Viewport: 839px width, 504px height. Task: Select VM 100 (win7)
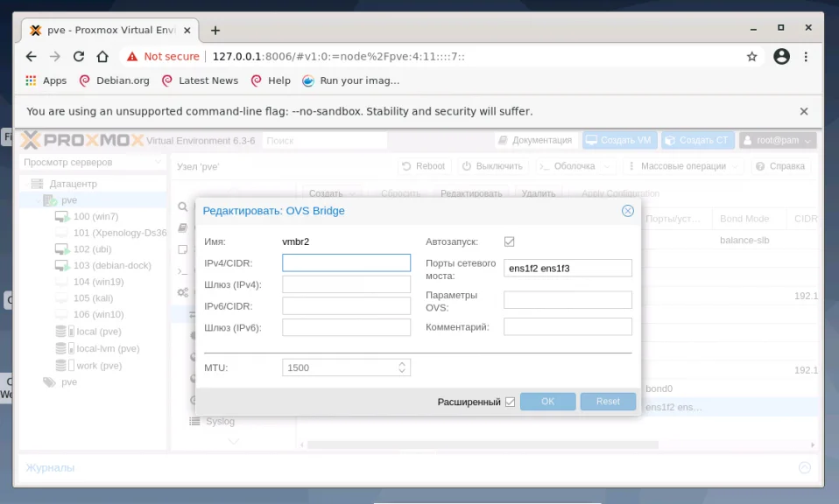(x=95, y=216)
